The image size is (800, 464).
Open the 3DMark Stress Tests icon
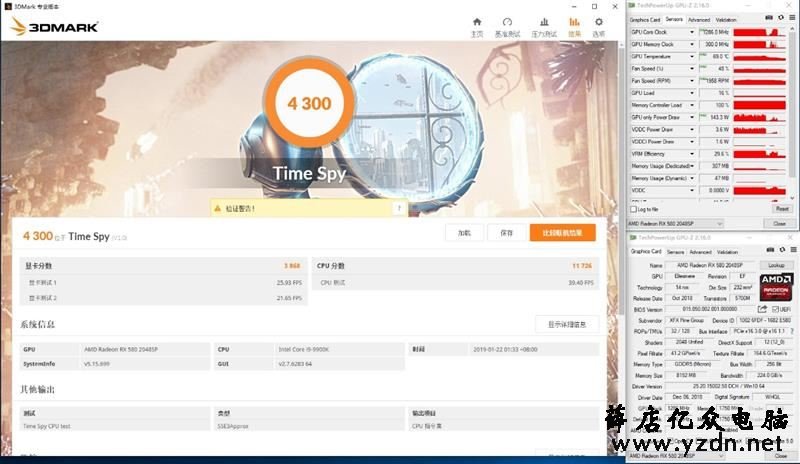[x=544, y=22]
